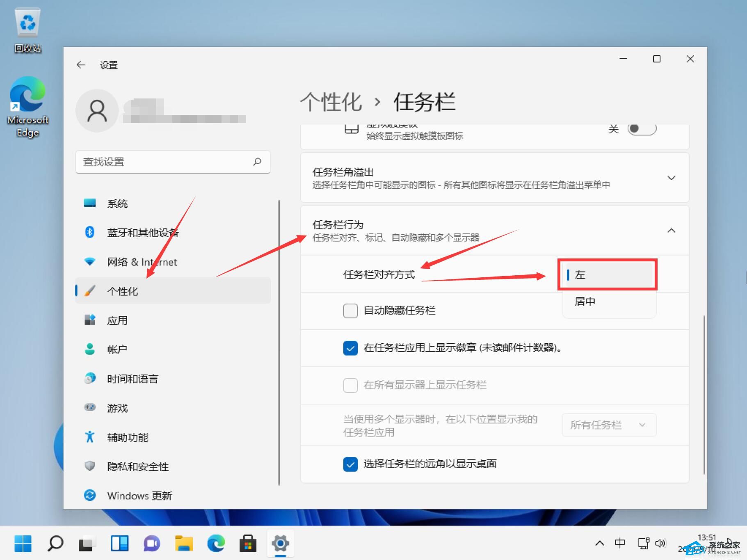Enable the 自动隐藏任务栏 checkbox
Screen dimensions: 747x560
(x=350, y=311)
